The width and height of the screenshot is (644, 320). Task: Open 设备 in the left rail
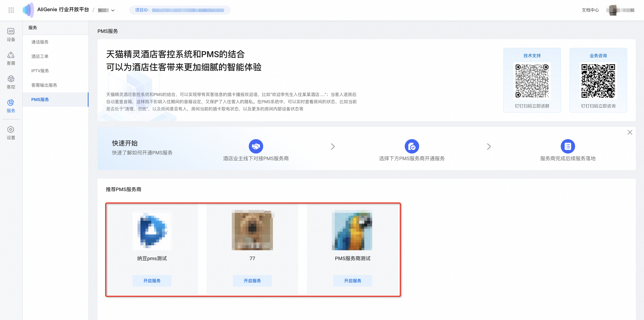pyautogui.click(x=11, y=35)
